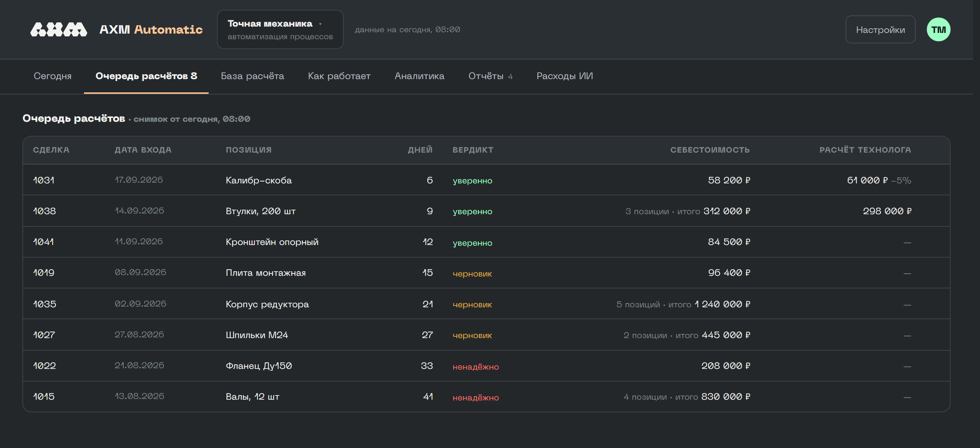Image resolution: width=980 pixels, height=448 pixels.
Task: Click the СДЕЛКА column header
Action: pos(51,150)
